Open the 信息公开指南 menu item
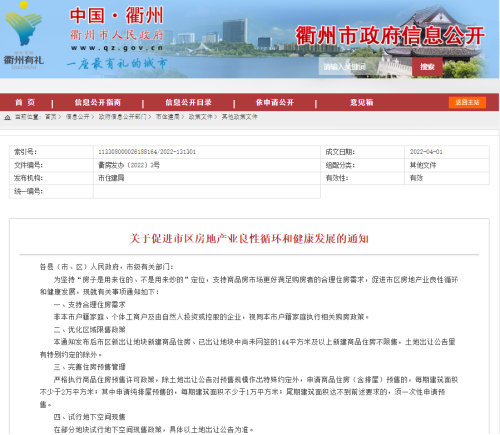Screen dimensions: 500x435 97,102
